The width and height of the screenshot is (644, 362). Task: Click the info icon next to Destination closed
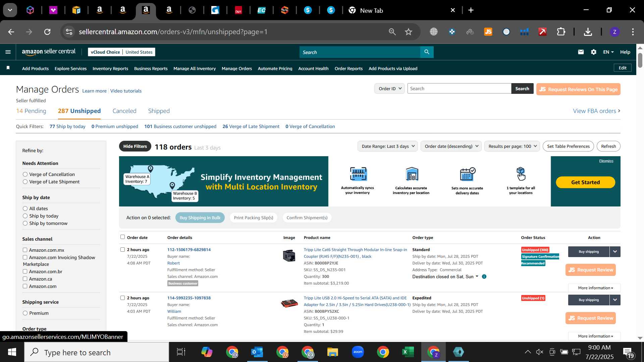coord(484,277)
